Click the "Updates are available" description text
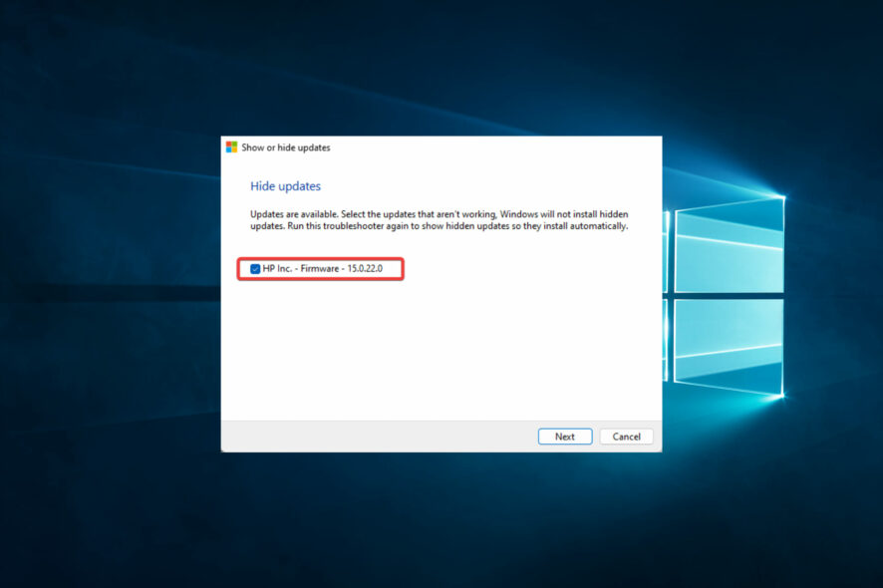The width and height of the screenshot is (883, 588). pyautogui.click(x=440, y=220)
